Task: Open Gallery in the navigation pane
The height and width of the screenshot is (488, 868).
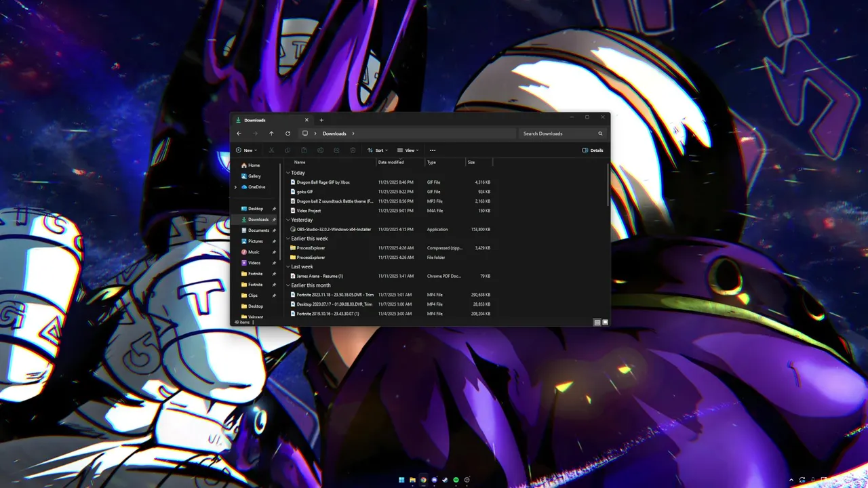Action: pyautogui.click(x=254, y=176)
